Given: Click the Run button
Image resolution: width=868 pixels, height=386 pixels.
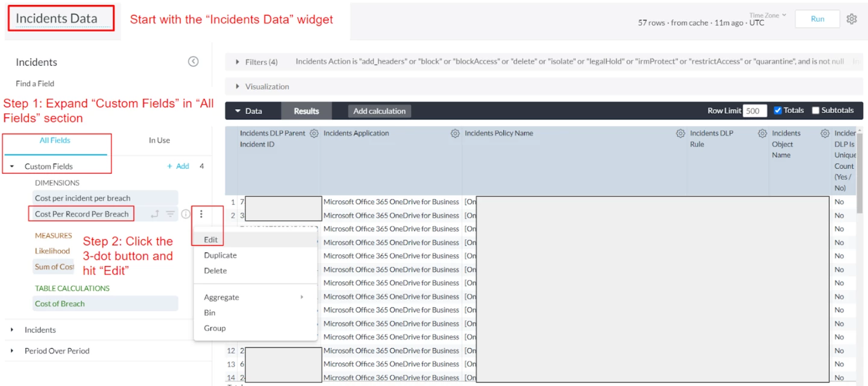Looking at the screenshot, I should [x=817, y=19].
